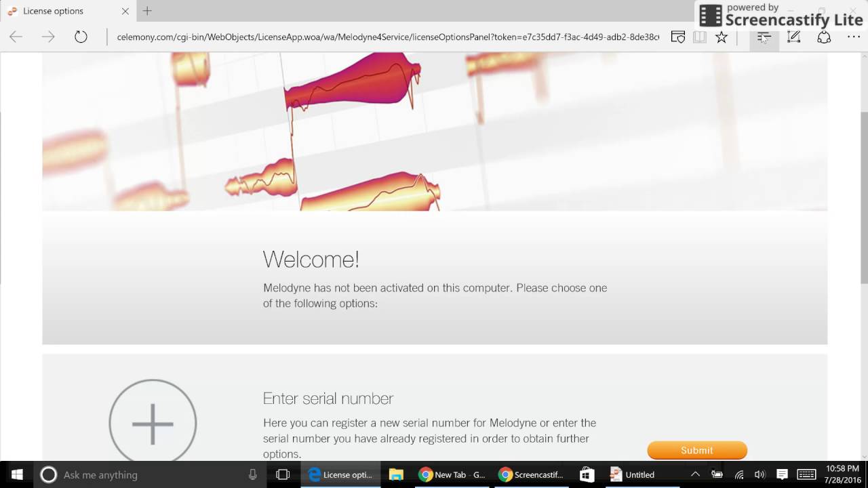Click the shield icon in address bar

(677, 37)
